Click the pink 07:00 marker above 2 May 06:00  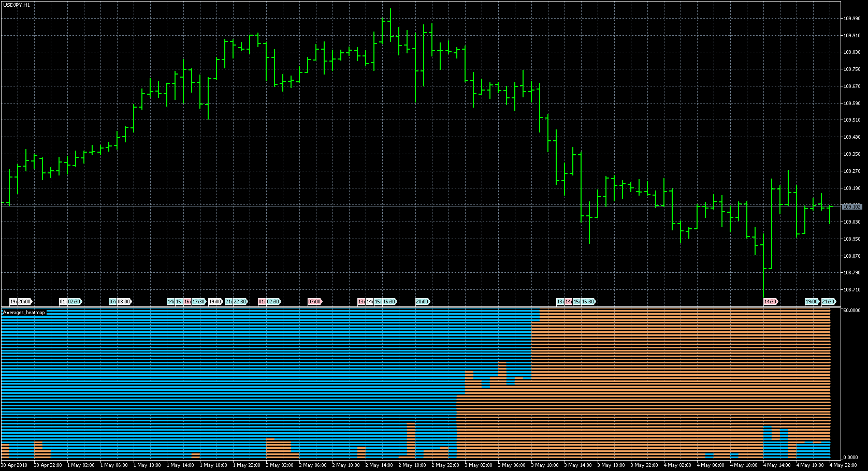click(315, 301)
